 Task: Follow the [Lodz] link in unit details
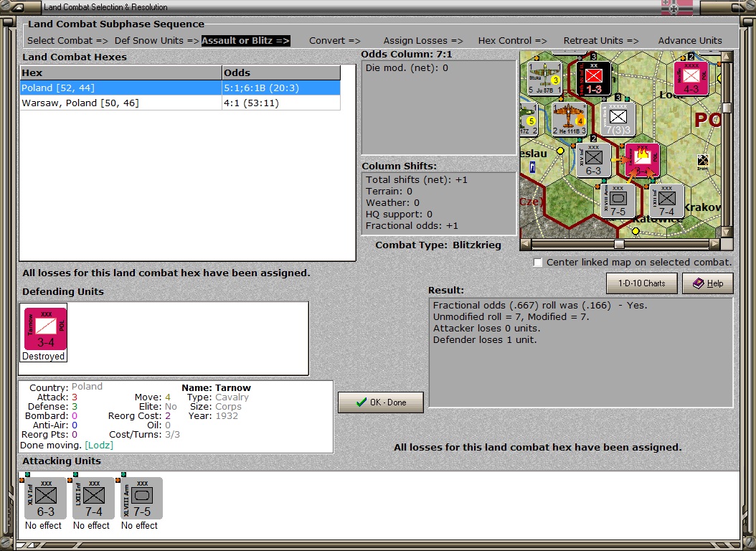(x=99, y=445)
